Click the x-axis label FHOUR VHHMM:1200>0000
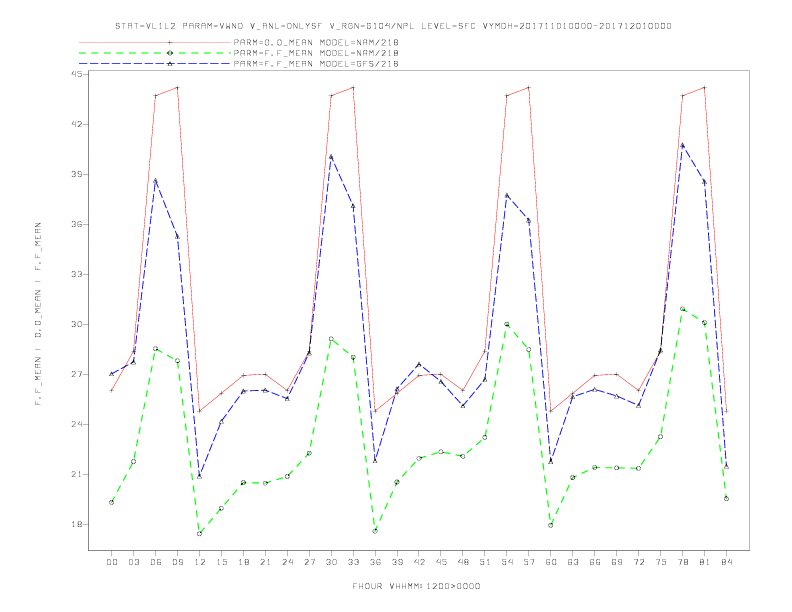 coord(416,586)
